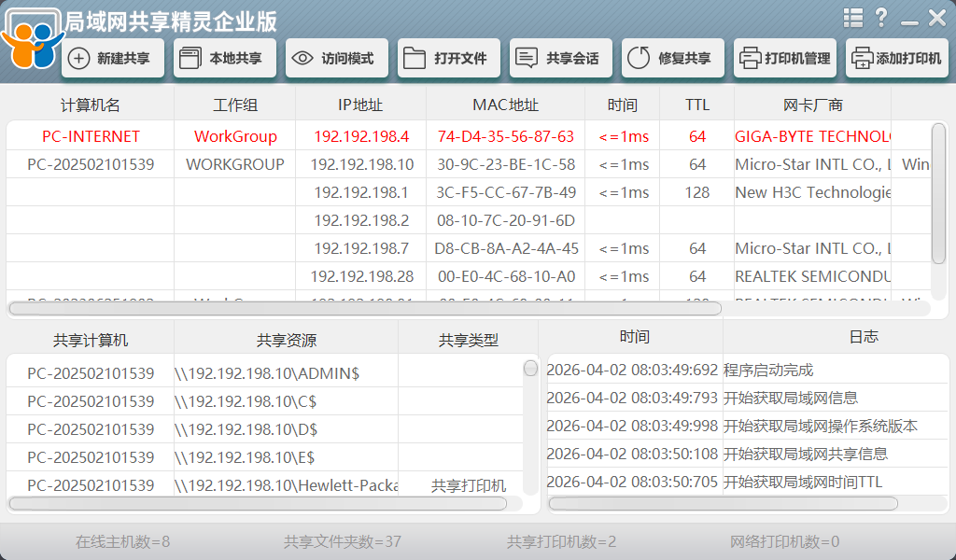Image resolution: width=956 pixels, height=560 pixels.
Task: Click the 添加打印机 printer icon
Action: point(861,58)
